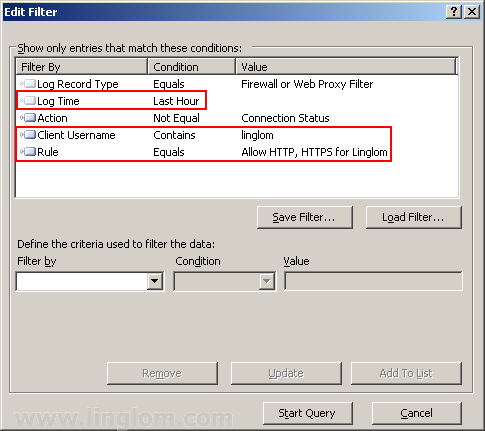Click the Value column header
The height and width of the screenshot is (431, 485).
[x=346, y=67]
